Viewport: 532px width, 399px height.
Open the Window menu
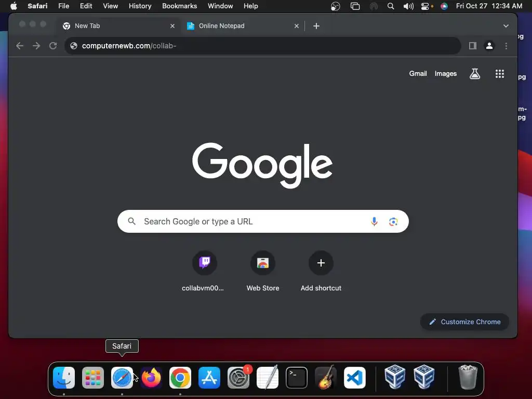[x=220, y=6]
